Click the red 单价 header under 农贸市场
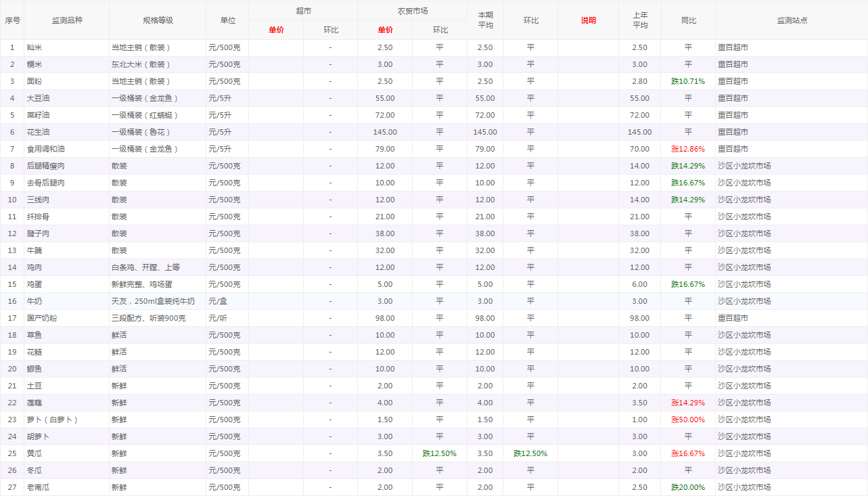Screen dimensions: 868x496 point(385,30)
